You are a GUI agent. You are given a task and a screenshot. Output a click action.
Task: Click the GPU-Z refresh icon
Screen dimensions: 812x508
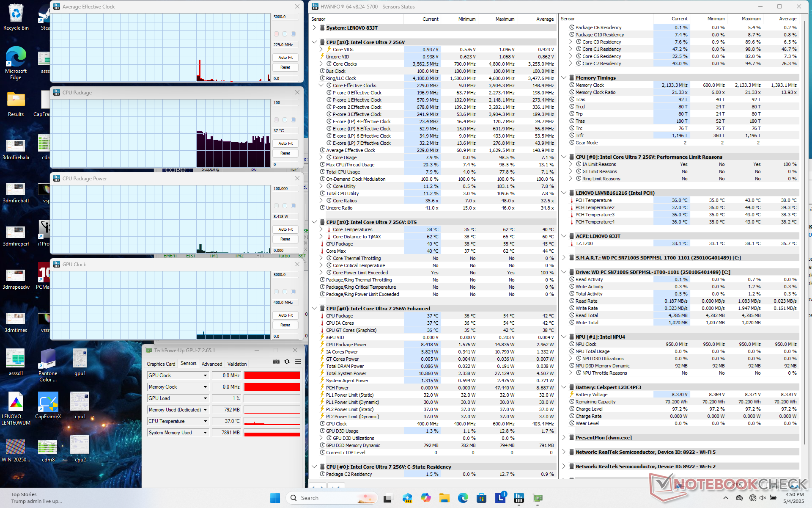pos(287,362)
